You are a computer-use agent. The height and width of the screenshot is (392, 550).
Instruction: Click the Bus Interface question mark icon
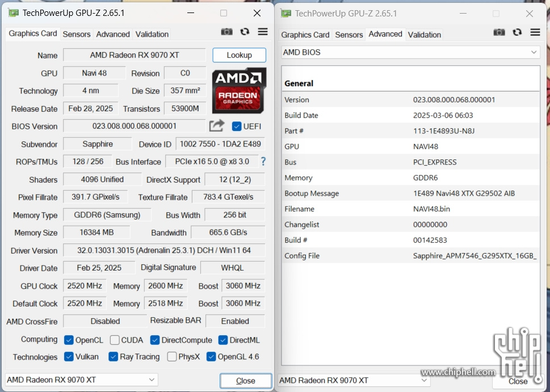click(x=263, y=161)
